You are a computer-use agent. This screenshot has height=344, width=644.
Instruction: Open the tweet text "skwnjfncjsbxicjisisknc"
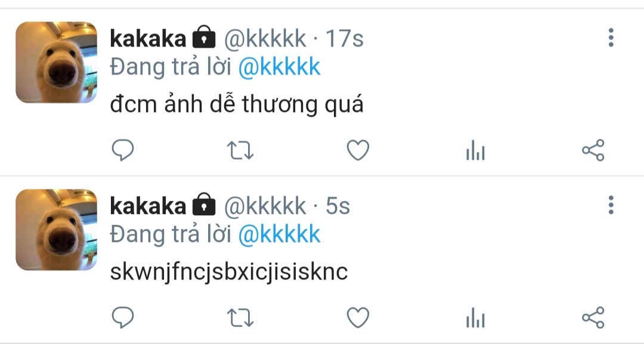[x=229, y=271]
